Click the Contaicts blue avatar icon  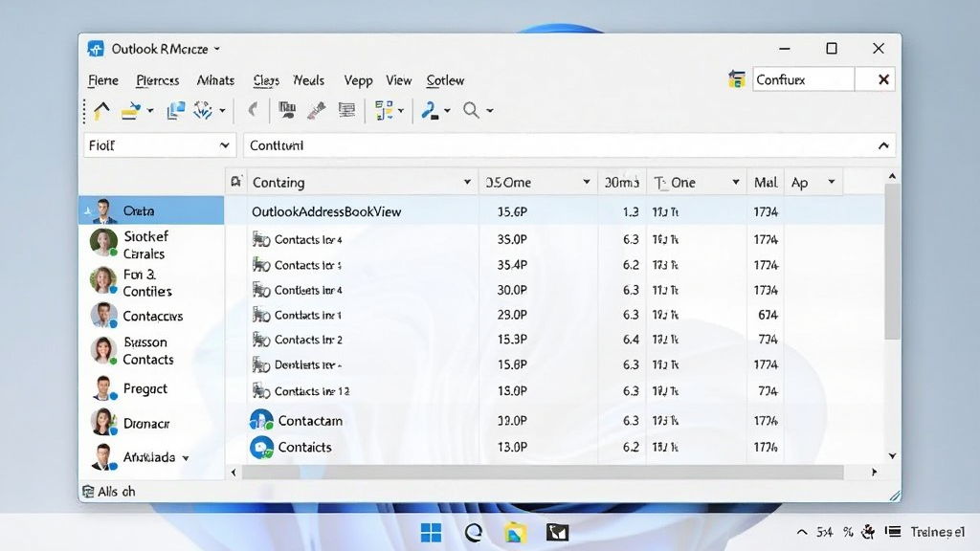pyautogui.click(x=261, y=448)
